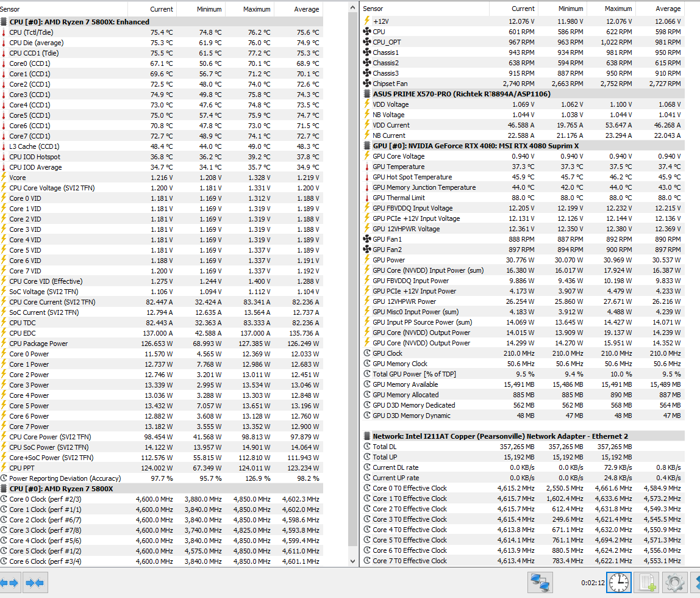The width and height of the screenshot is (700, 598).
Task: Select the Core 5 VID row
Action: (162, 250)
